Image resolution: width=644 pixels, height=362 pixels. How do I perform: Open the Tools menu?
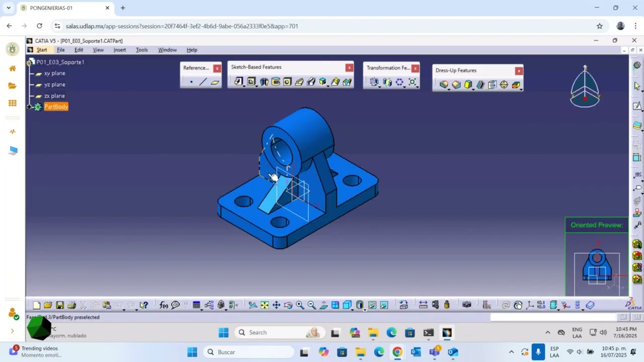click(142, 50)
